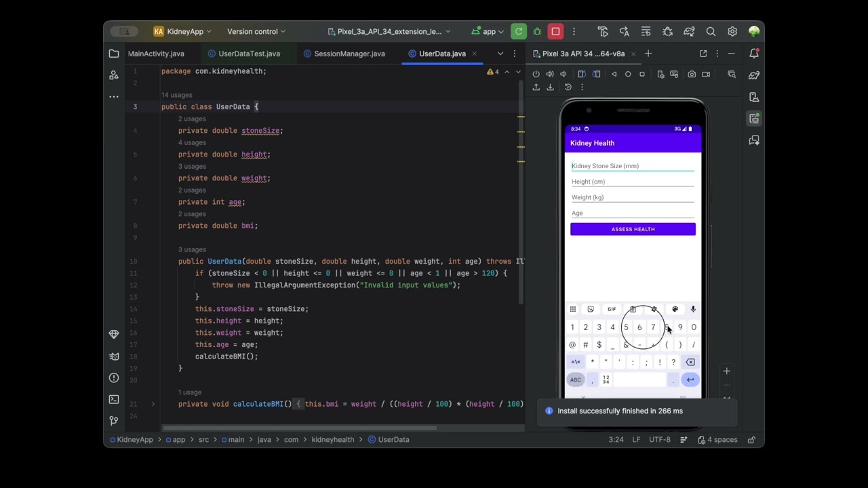Click the Debug app bug icon
Screen dimensions: 868x488
point(537,31)
